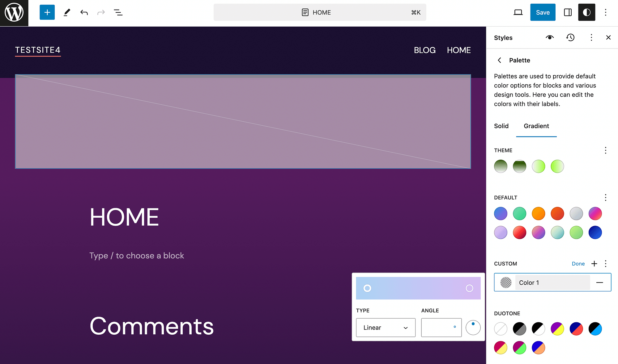Collapse back to Palette with the chevron
Screen dimensions: 618x364
tap(500, 60)
